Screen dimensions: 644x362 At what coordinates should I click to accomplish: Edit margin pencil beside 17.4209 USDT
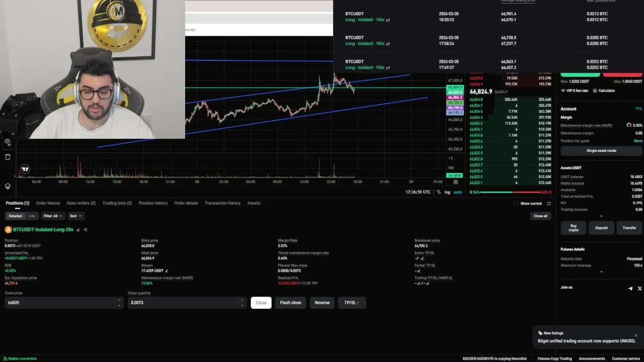(167, 271)
